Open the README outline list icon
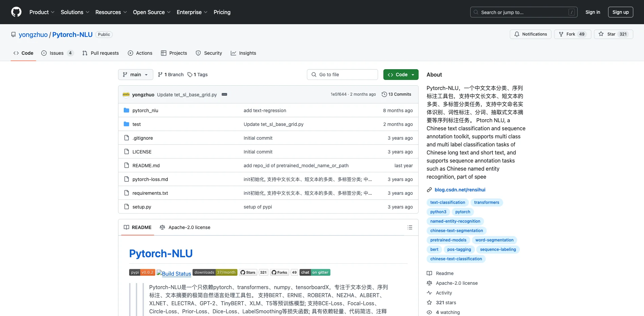644x316 pixels. [x=410, y=227]
